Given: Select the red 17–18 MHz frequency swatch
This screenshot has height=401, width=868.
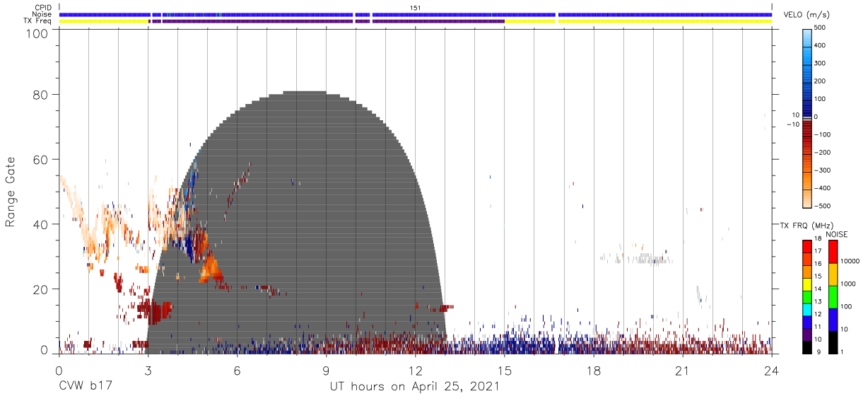Looking at the screenshot, I should (x=807, y=246).
